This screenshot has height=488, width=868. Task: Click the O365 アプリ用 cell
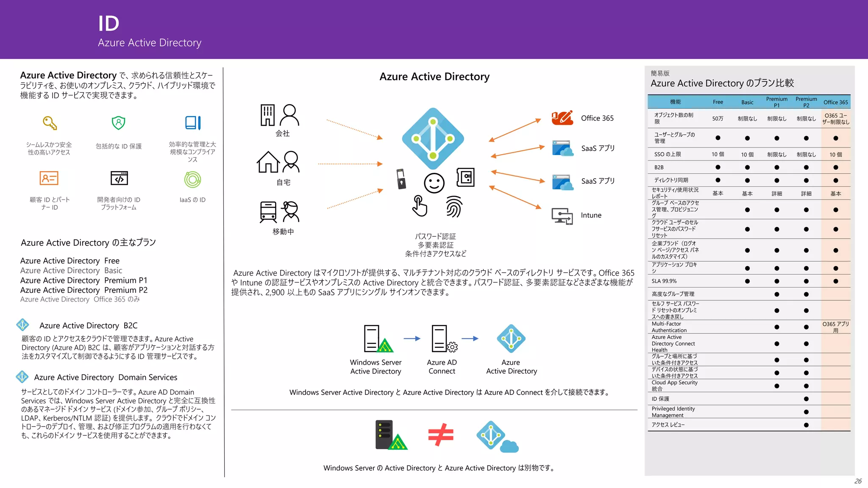tap(835, 327)
